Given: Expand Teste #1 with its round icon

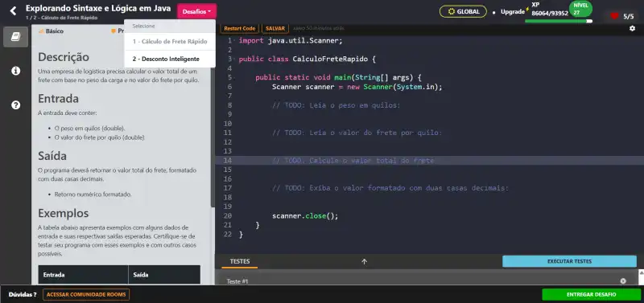Looking at the screenshot, I should (x=623, y=280).
